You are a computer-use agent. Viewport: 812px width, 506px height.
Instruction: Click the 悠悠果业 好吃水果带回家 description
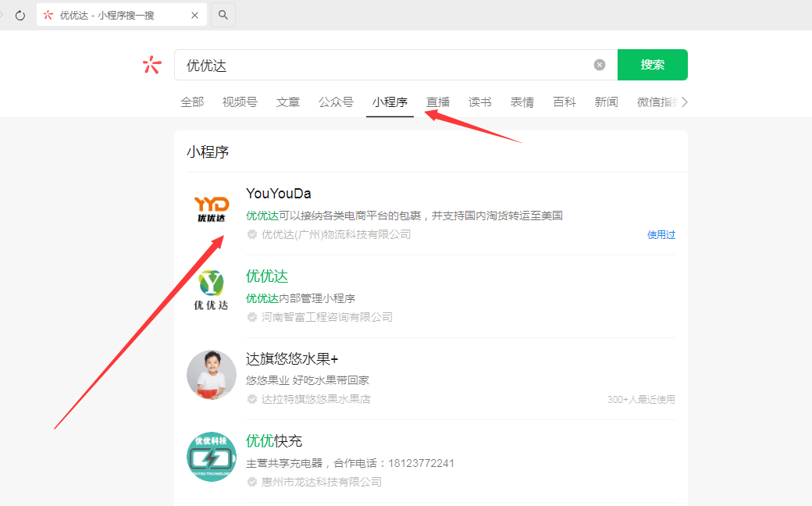[308, 380]
